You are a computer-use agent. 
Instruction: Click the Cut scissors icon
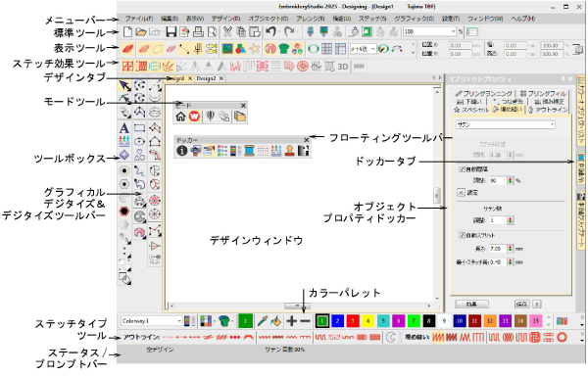pos(227,32)
